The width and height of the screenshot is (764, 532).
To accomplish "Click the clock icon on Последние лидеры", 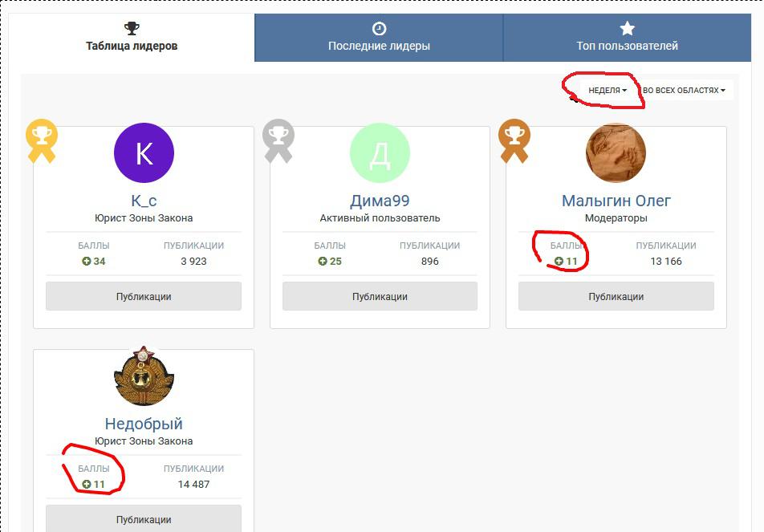I will pos(379,29).
